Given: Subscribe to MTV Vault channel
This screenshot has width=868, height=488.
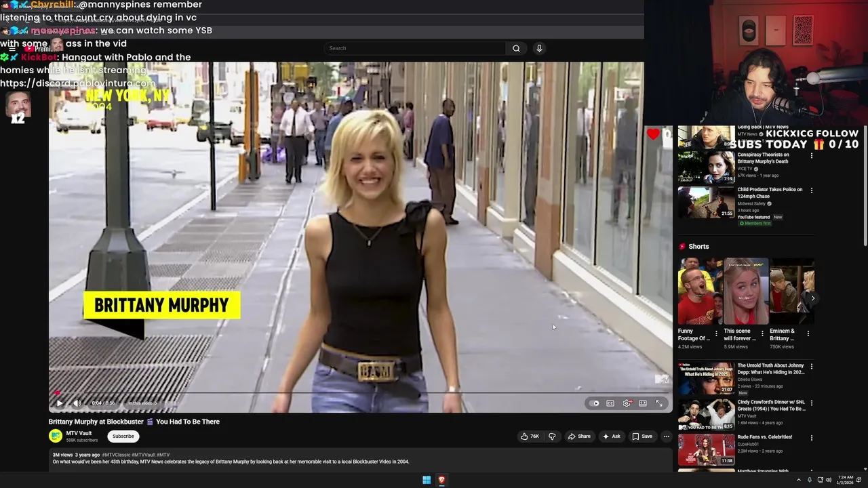Looking at the screenshot, I should click(x=123, y=436).
